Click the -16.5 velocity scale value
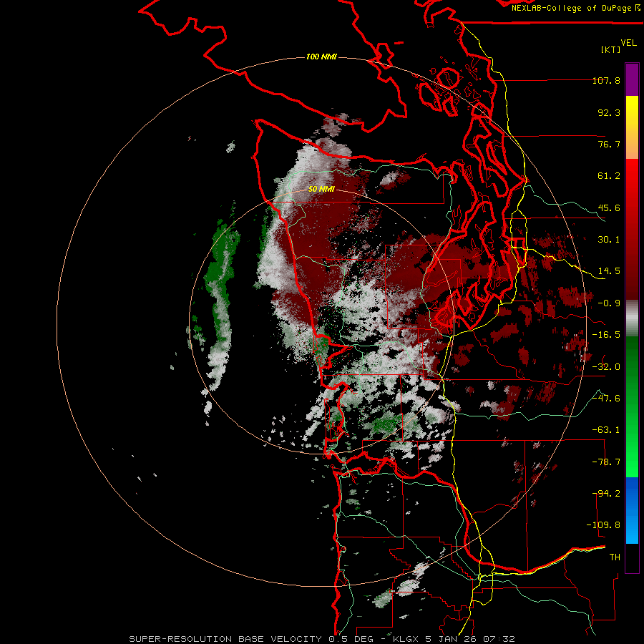Screen dimensions: 644x644 pyautogui.click(x=606, y=335)
